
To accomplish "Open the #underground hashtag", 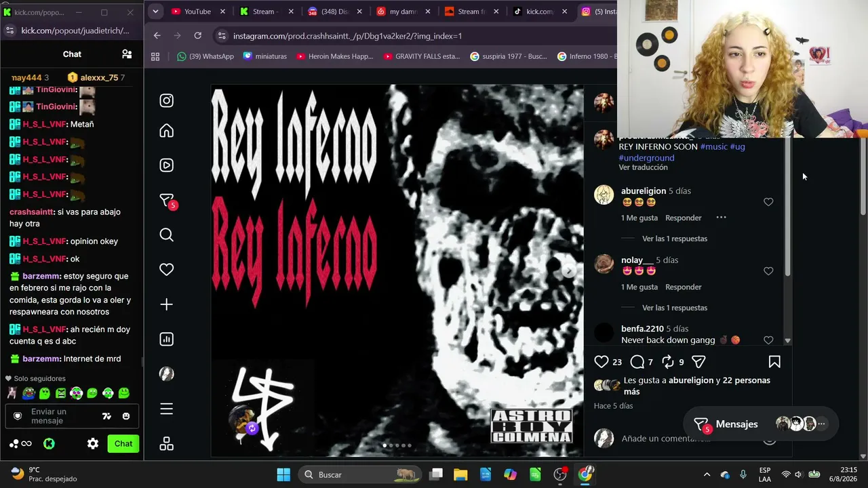I will 646,158.
